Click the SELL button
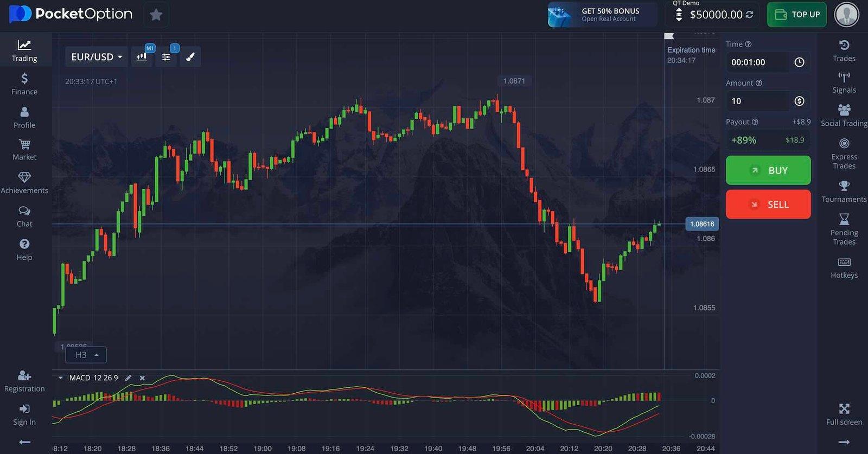Viewport: 868px width, 454px height. tap(768, 204)
